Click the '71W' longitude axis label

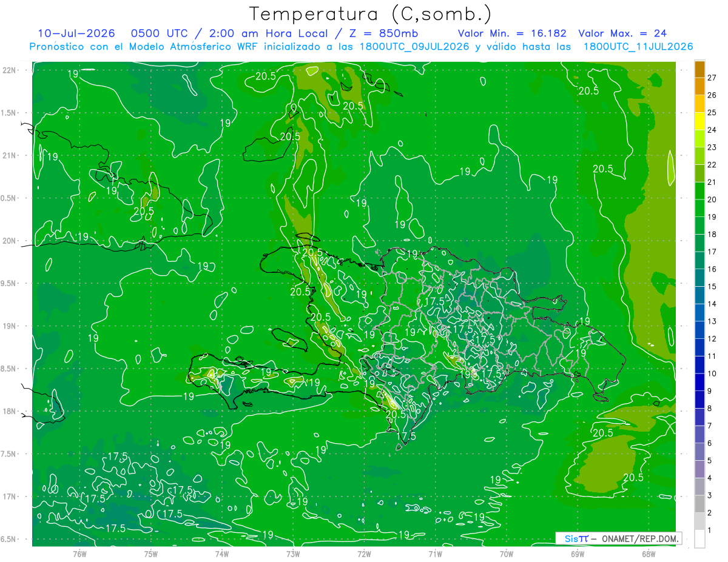435,554
